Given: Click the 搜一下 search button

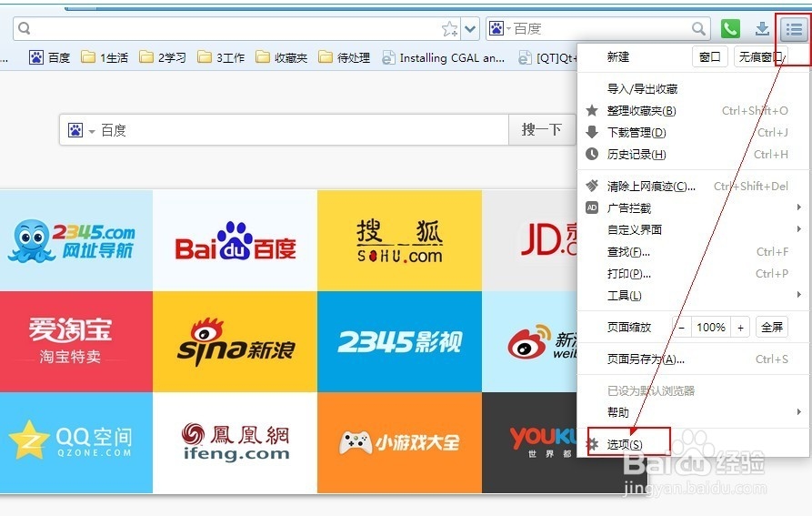Looking at the screenshot, I should [x=541, y=129].
